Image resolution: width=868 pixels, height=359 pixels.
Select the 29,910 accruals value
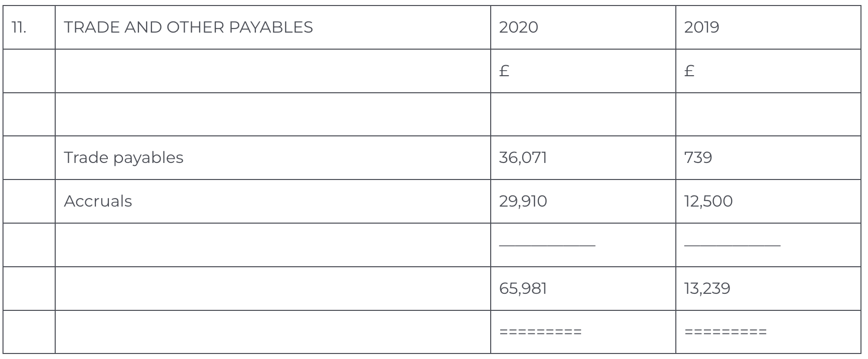523,201
